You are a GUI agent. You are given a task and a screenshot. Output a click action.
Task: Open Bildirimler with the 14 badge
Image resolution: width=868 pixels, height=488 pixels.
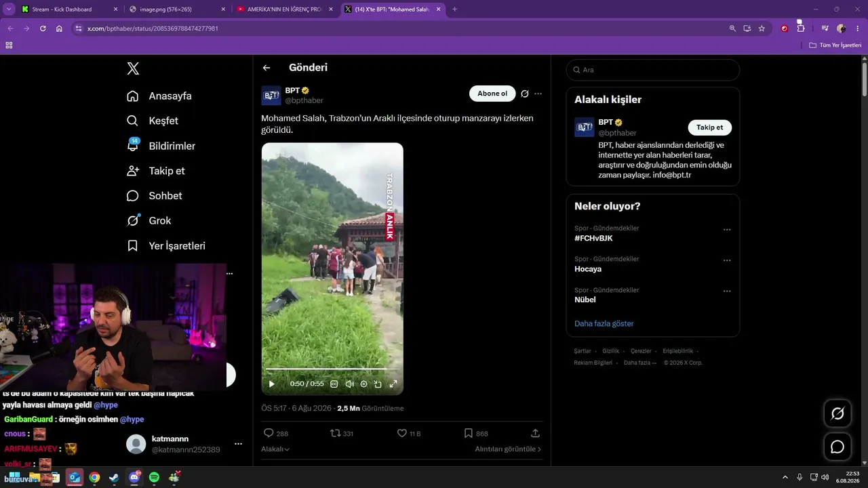click(161, 146)
